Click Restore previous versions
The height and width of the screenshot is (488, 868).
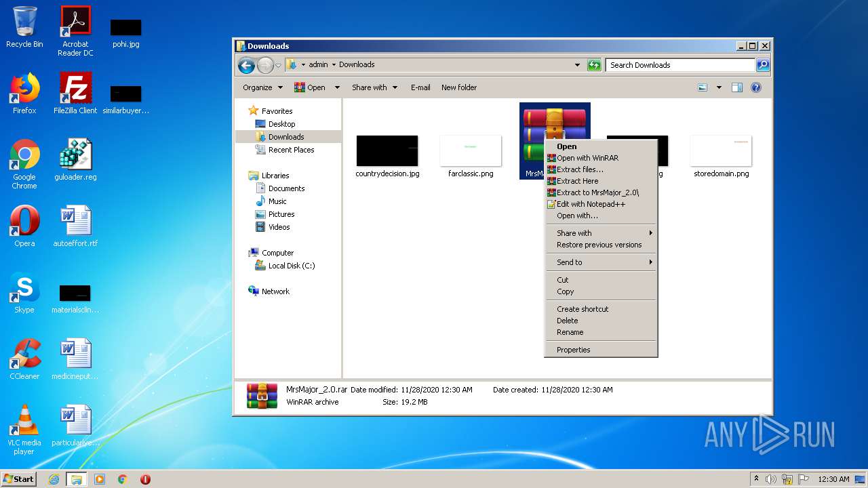(x=601, y=245)
